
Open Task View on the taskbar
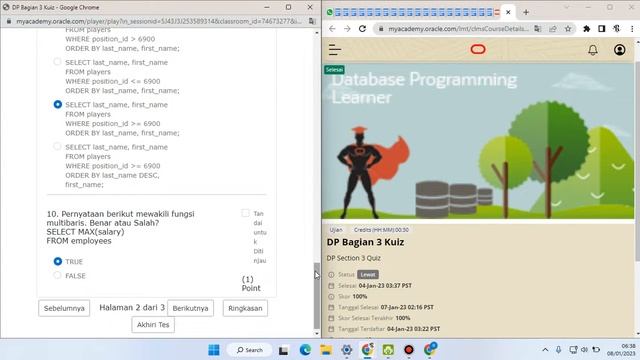[x=283, y=350]
